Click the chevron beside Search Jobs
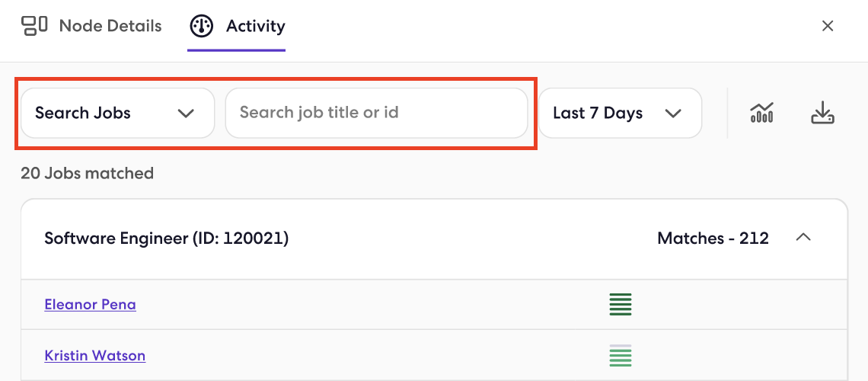 186,113
